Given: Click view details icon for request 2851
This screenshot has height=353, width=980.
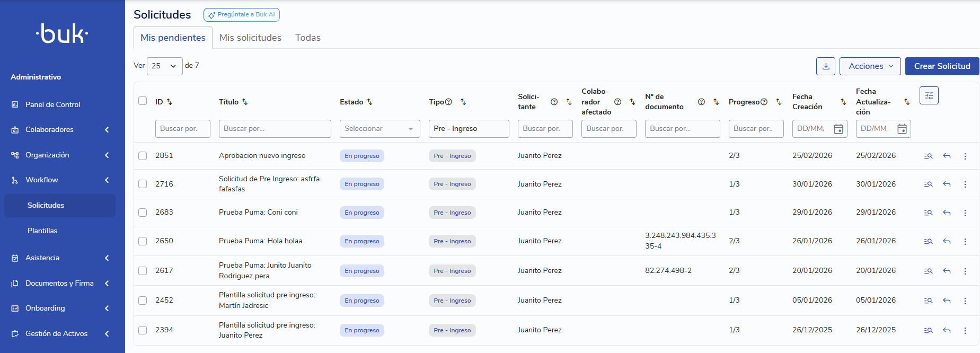Looking at the screenshot, I should click(928, 156).
